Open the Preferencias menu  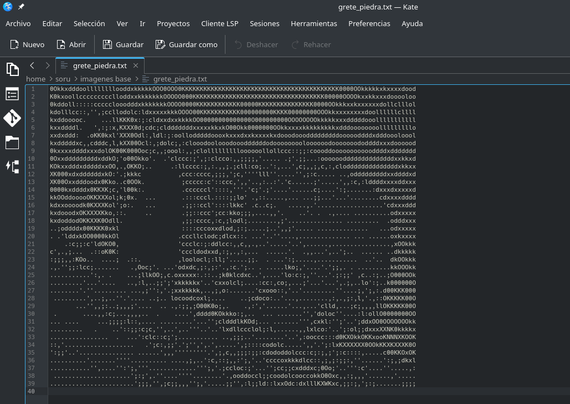click(x=369, y=24)
